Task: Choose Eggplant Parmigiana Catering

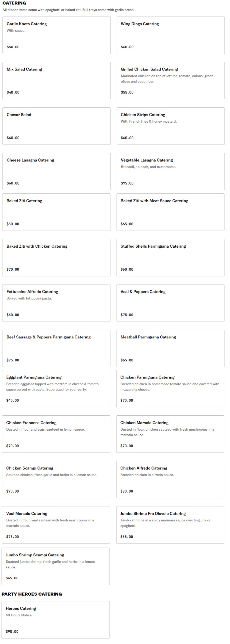Action: click(56, 389)
